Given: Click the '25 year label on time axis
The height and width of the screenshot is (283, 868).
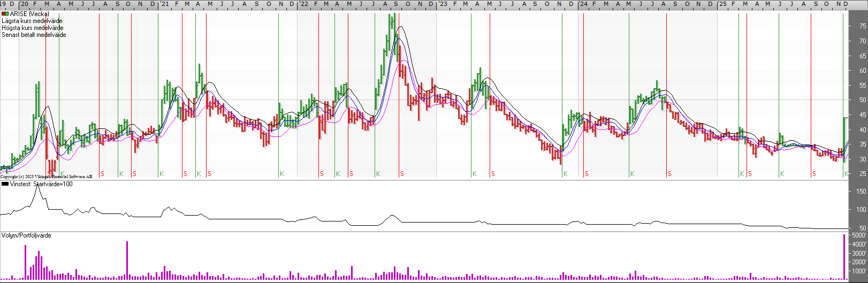Looking at the screenshot, I should (x=722, y=4).
